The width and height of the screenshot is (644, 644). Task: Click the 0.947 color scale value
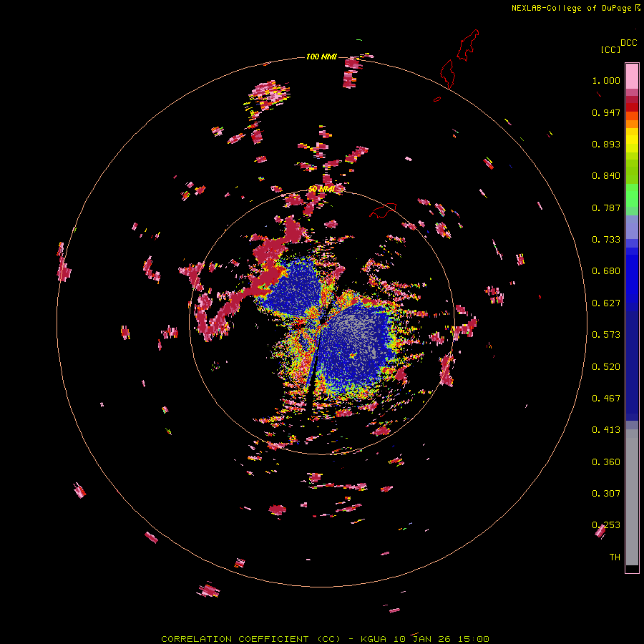[x=606, y=112]
